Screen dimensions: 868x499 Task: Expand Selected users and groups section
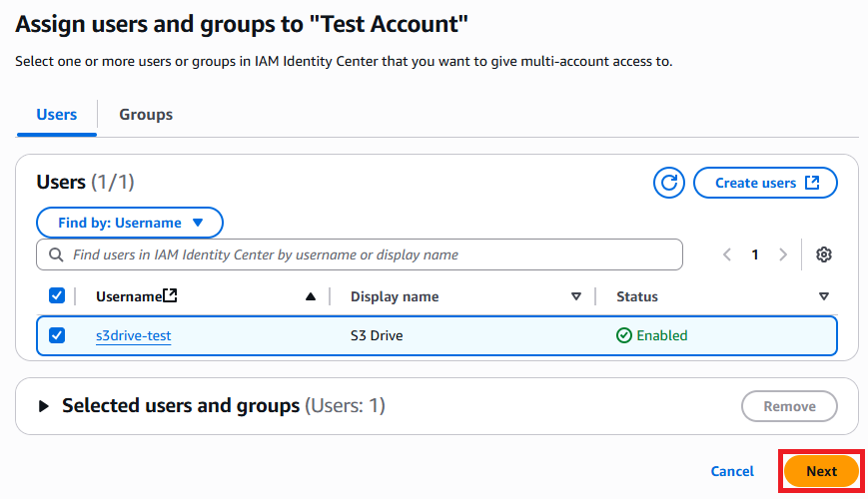[x=44, y=406]
